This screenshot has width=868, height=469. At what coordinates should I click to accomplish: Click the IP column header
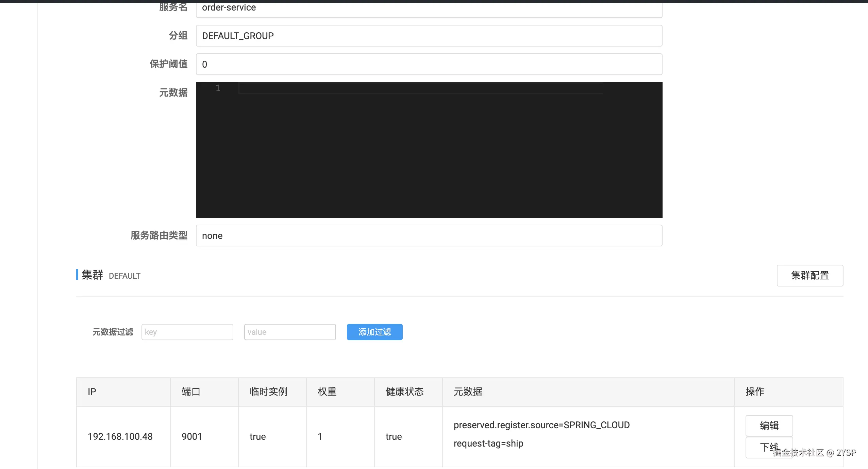click(x=92, y=392)
